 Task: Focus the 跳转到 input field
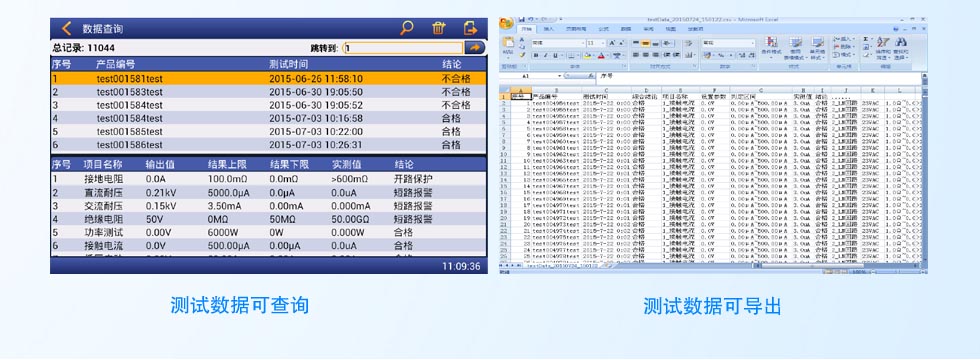(x=404, y=48)
